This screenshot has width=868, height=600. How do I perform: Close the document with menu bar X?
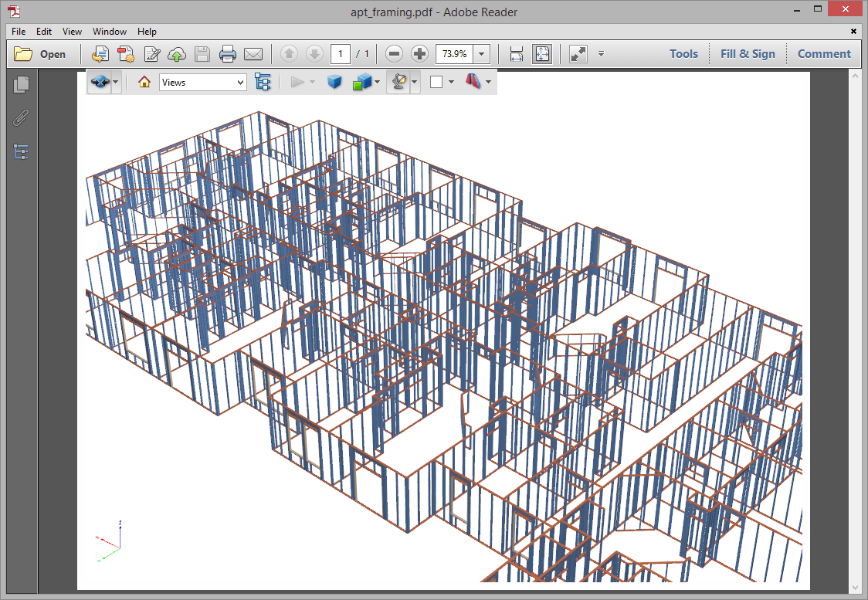(853, 32)
